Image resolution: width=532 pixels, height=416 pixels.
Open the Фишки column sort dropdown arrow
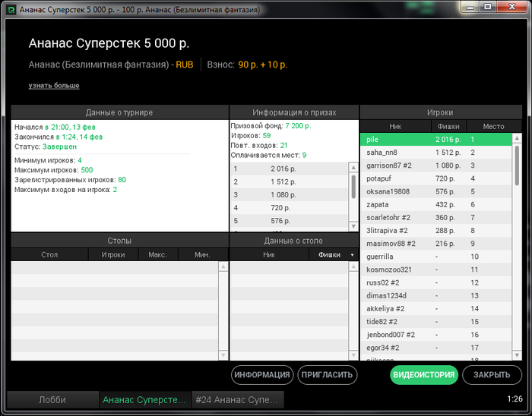(352, 255)
